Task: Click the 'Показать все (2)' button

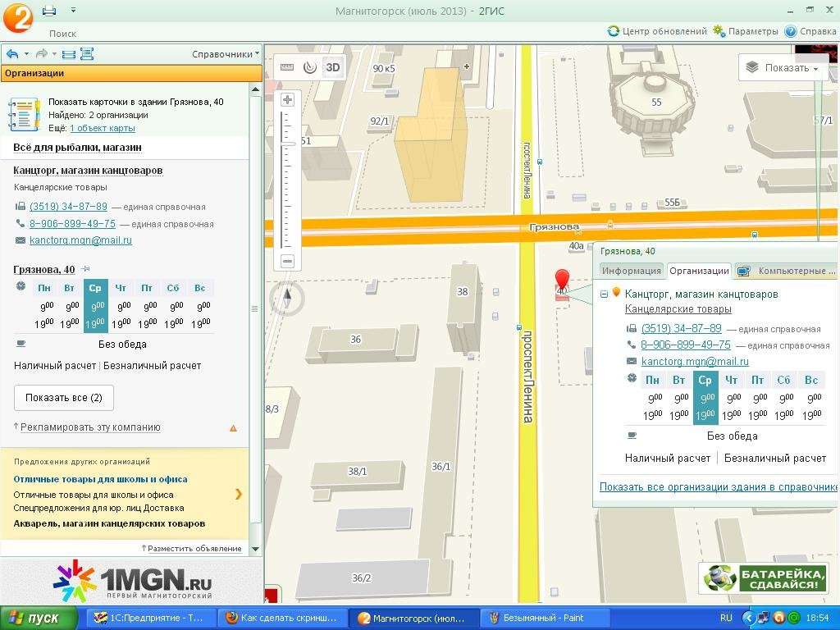Action: point(64,398)
